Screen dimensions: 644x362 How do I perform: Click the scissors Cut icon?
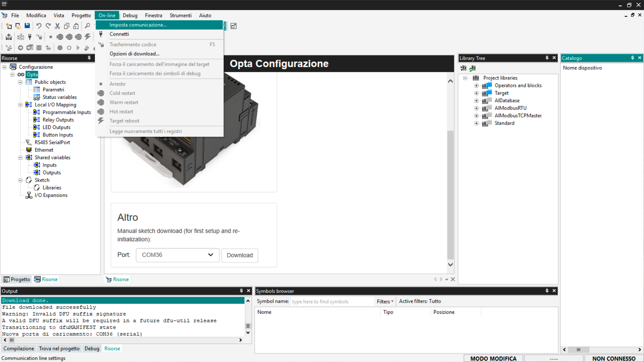57,26
